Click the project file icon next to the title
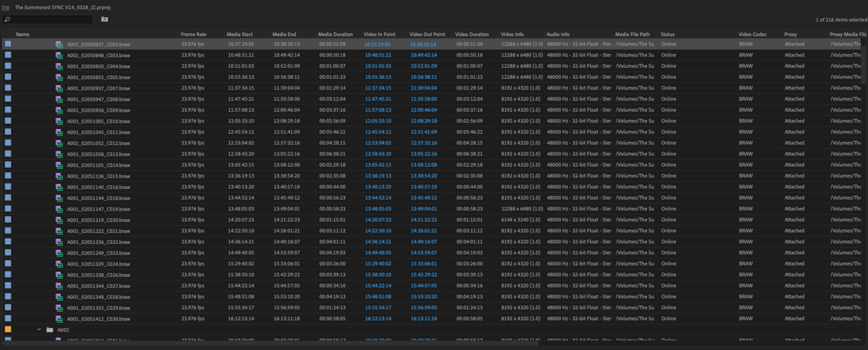This screenshot has width=868, height=350. tap(6, 7)
